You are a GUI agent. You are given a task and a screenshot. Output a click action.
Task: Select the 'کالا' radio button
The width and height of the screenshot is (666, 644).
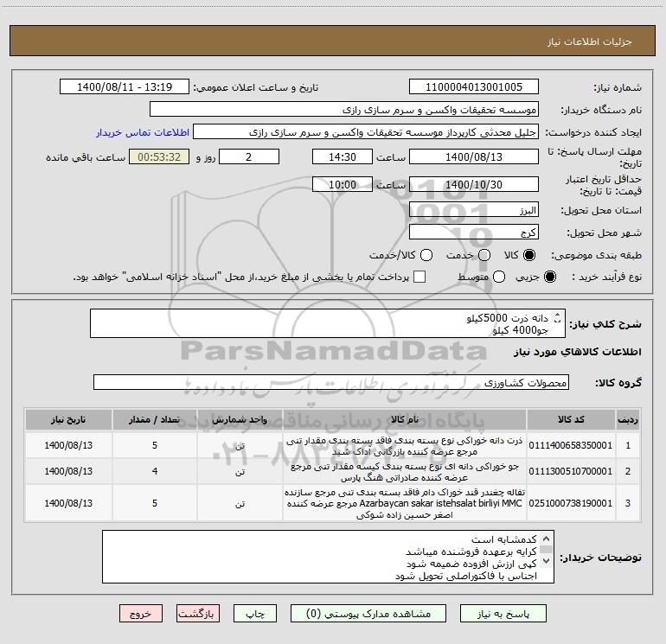tap(529, 255)
